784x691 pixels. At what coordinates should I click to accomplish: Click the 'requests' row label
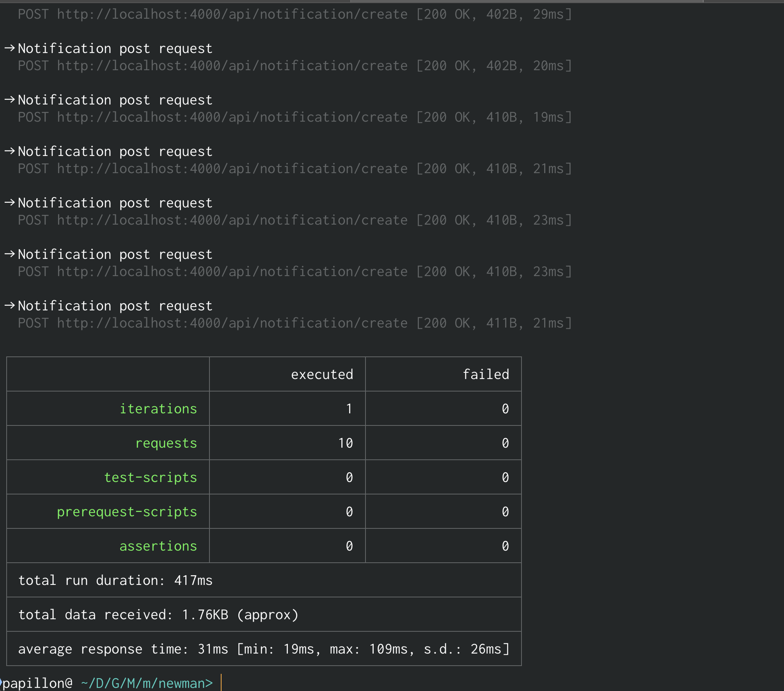coord(166,443)
